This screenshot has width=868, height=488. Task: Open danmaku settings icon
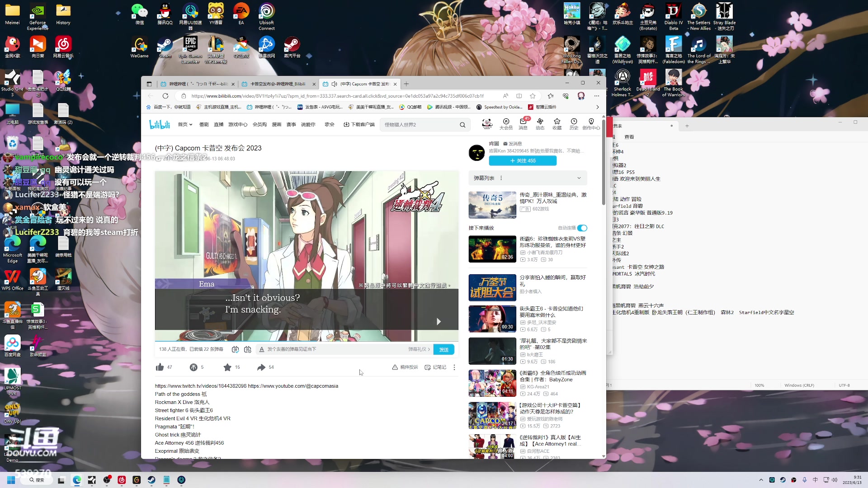pyautogui.click(x=247, y=349)
